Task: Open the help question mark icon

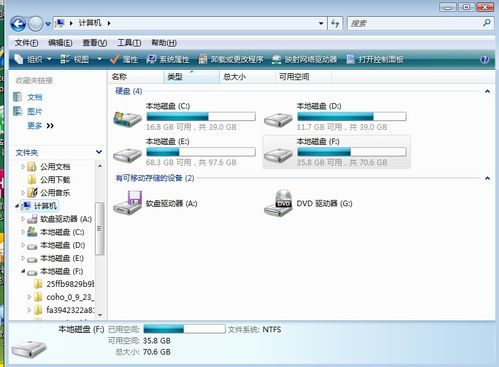Action: tap(484, 59)
